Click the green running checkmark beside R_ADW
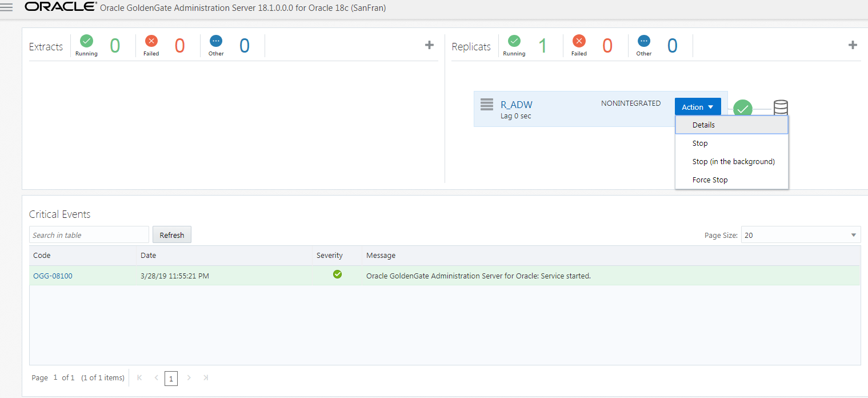 (x=743, y=108)
